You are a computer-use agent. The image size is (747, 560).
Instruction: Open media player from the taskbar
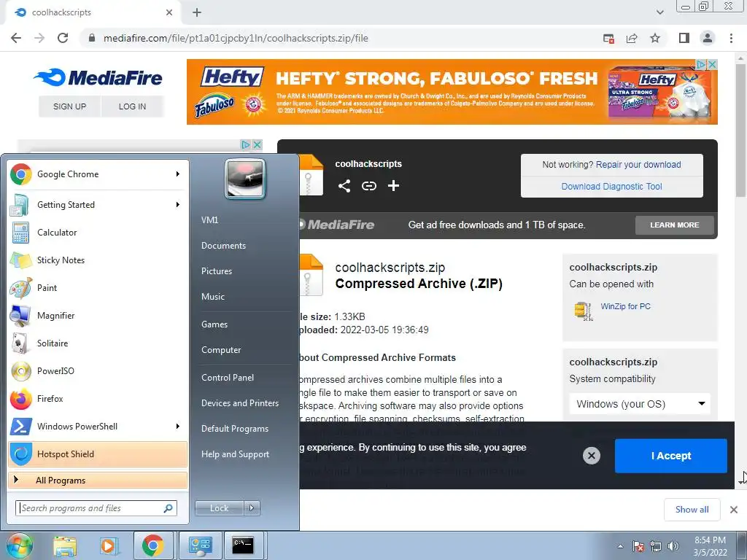click(x=108, y=546)
